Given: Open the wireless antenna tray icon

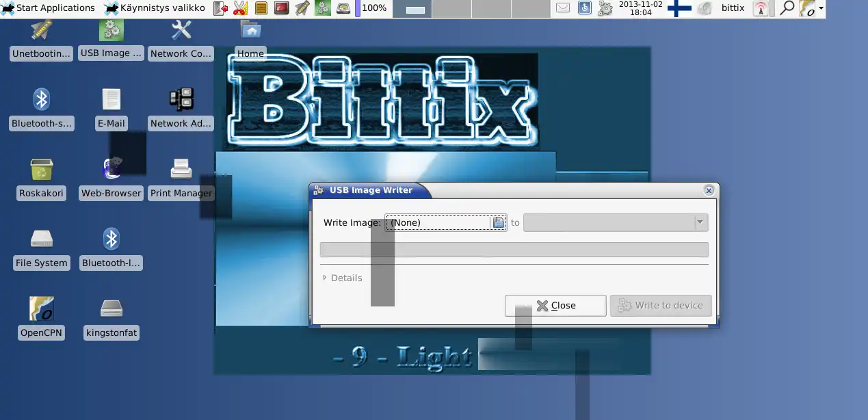Looking at the screenshot, I should (x=761, y=8).
